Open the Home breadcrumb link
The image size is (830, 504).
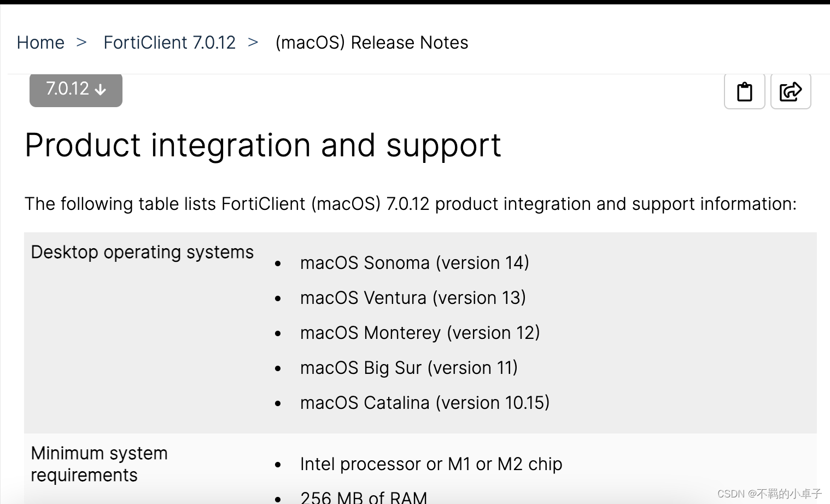pos(40,43)
